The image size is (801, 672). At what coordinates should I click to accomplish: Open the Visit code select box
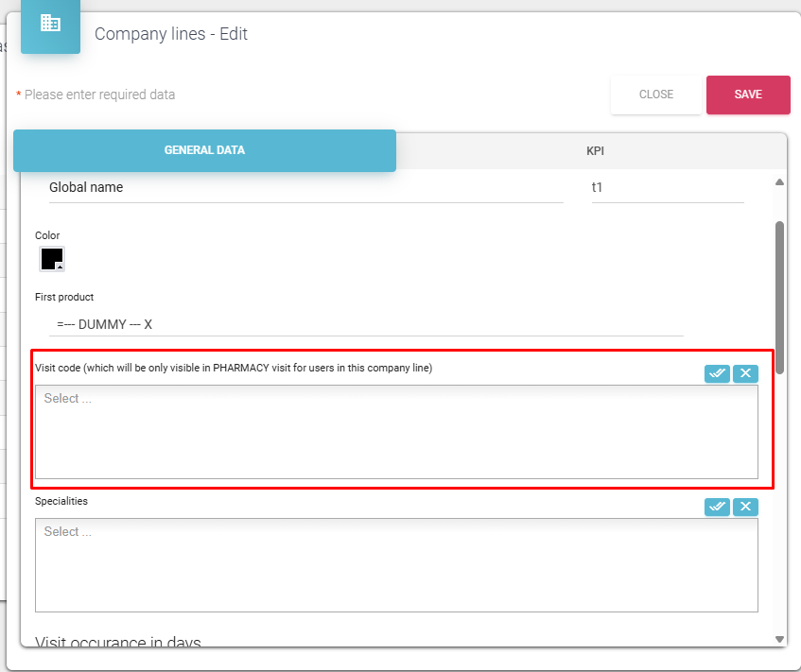pyautogui.click(x=396, y=431)
